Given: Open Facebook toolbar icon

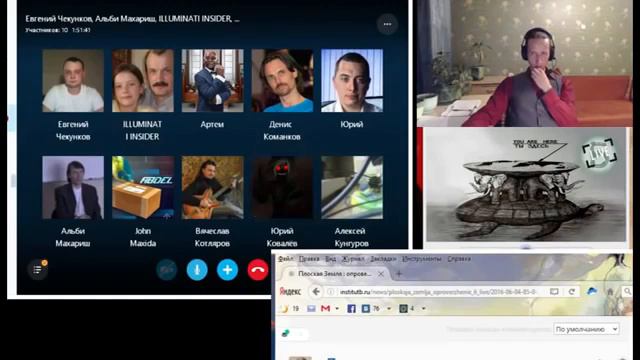Looking at the screenshot, I should tap(351, 309).
